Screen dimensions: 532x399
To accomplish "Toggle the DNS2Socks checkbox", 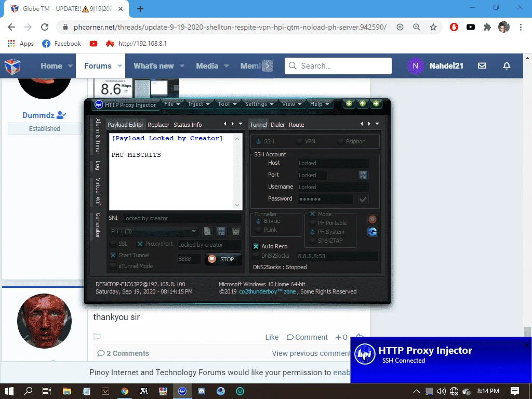I will (x=256, y=256).
